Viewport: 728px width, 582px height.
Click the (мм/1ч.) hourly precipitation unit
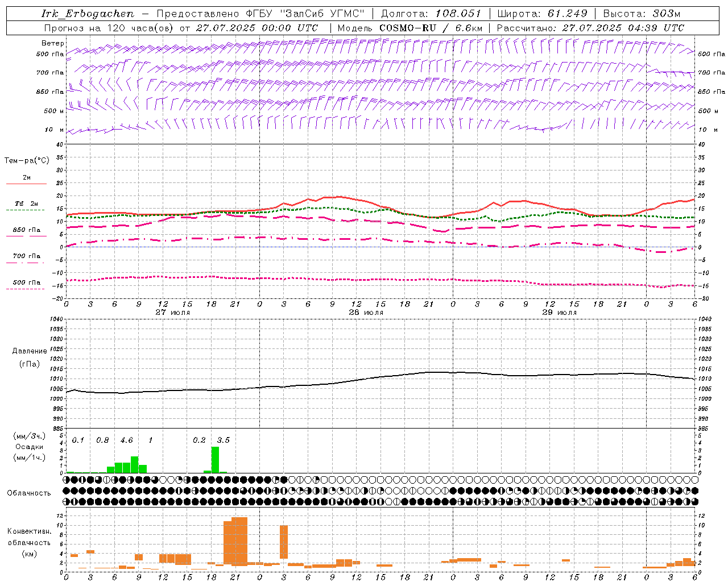click(30, 458)
